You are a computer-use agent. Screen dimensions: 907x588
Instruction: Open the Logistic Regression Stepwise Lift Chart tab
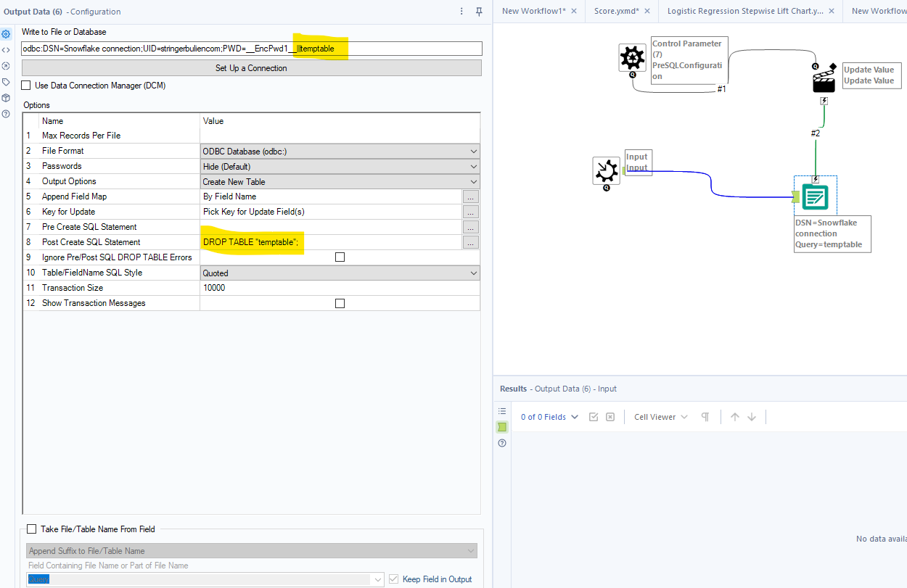click(745, 11)
